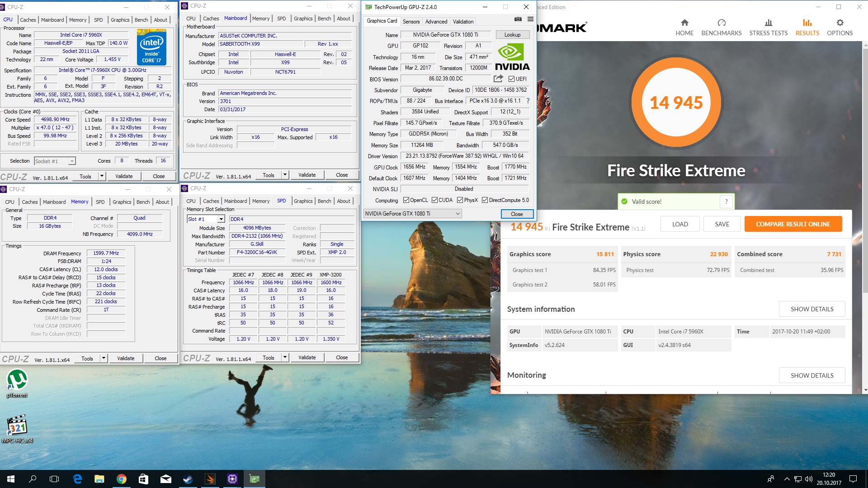Switch to Sensors tab in GPU-Z
Viewport: 868px width, 488px height.
pos(411,21)
